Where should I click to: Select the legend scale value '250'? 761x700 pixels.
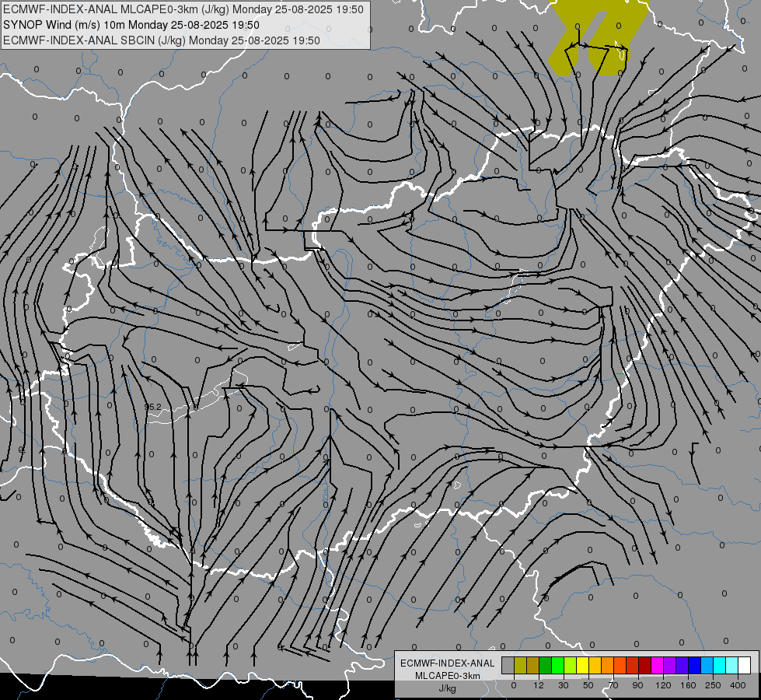[x=713, y=685]
